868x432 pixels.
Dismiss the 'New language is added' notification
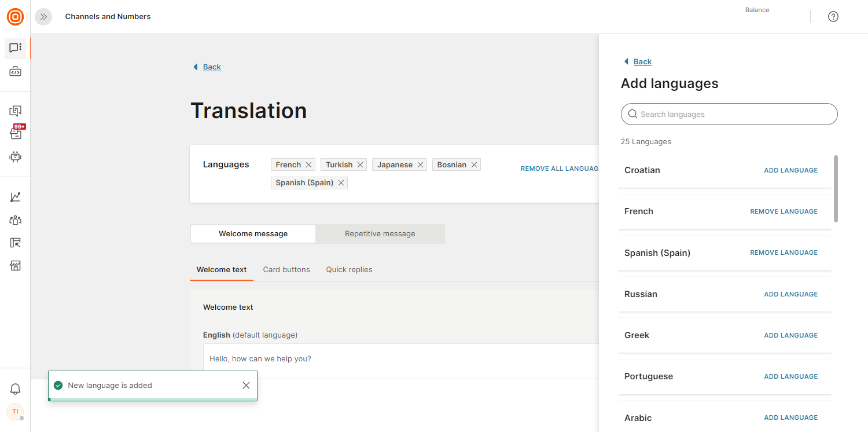coord(246,386)
